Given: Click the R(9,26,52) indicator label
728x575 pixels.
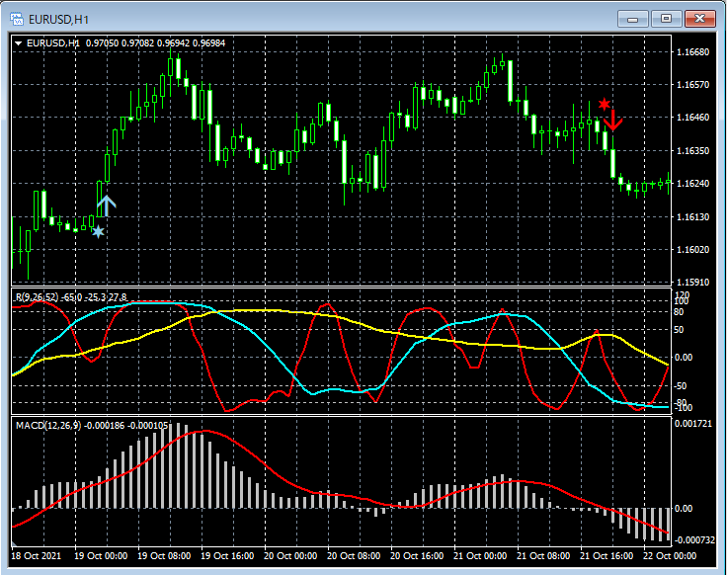Looking at the screenshot, I should pyautogui.click(x=37, y=296).
